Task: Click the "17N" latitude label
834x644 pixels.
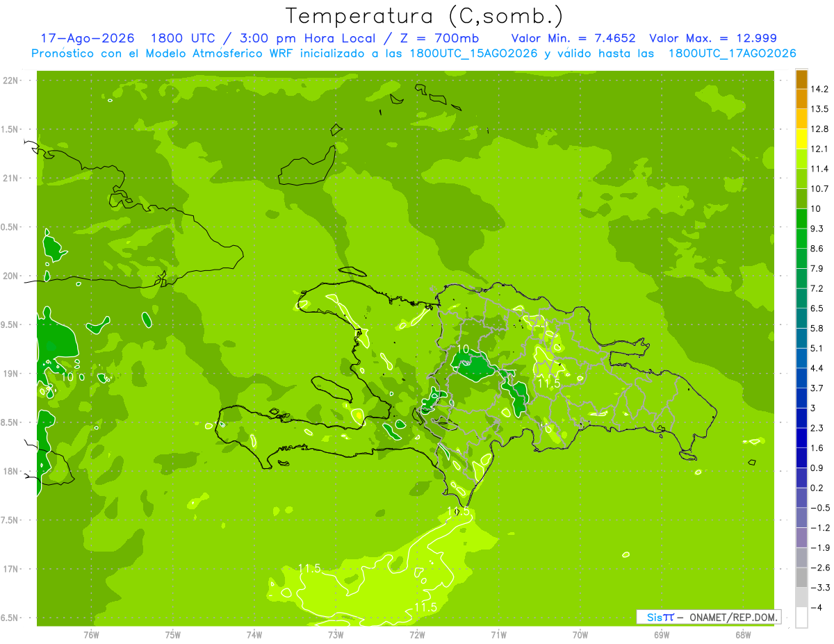Action: [12, 569]
